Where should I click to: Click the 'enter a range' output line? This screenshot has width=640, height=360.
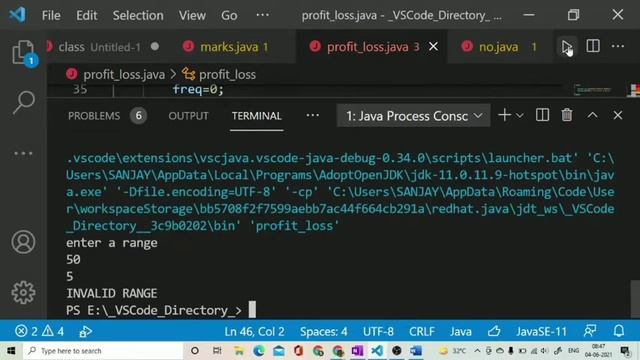pyautogui.click(x=111, y=243)
